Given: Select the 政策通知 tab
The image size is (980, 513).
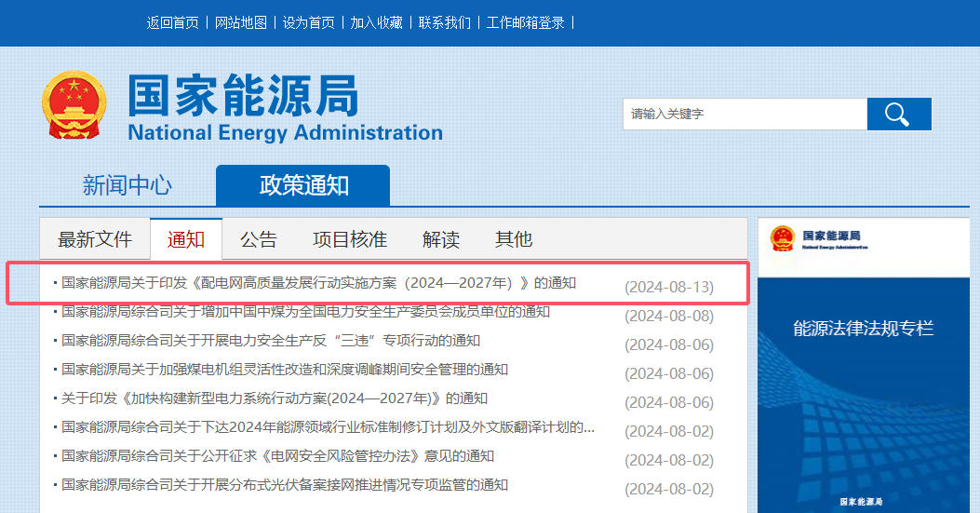Looking at the screenshot, I should (303, 185).
